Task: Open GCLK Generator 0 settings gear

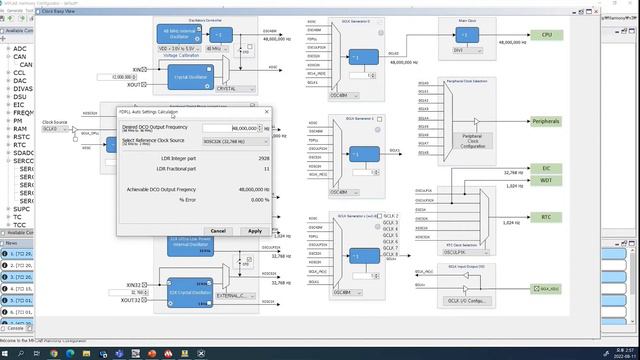Action: 381,33
